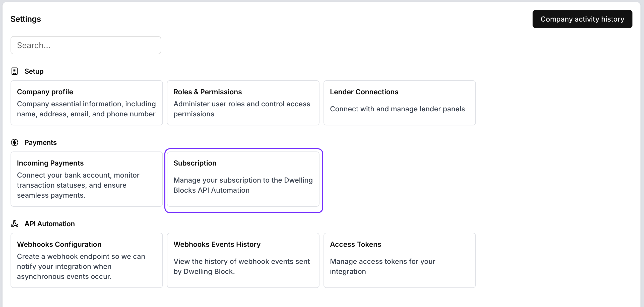Click the Subscription description about Dwelling Blocks
This screenshot has width=644, height=307.
click(x=243, y=185)
